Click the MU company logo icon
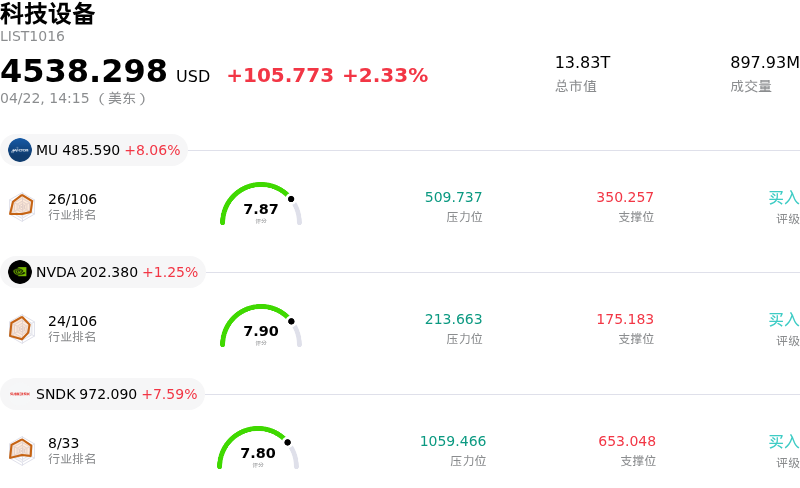 (x=20, y=150)
